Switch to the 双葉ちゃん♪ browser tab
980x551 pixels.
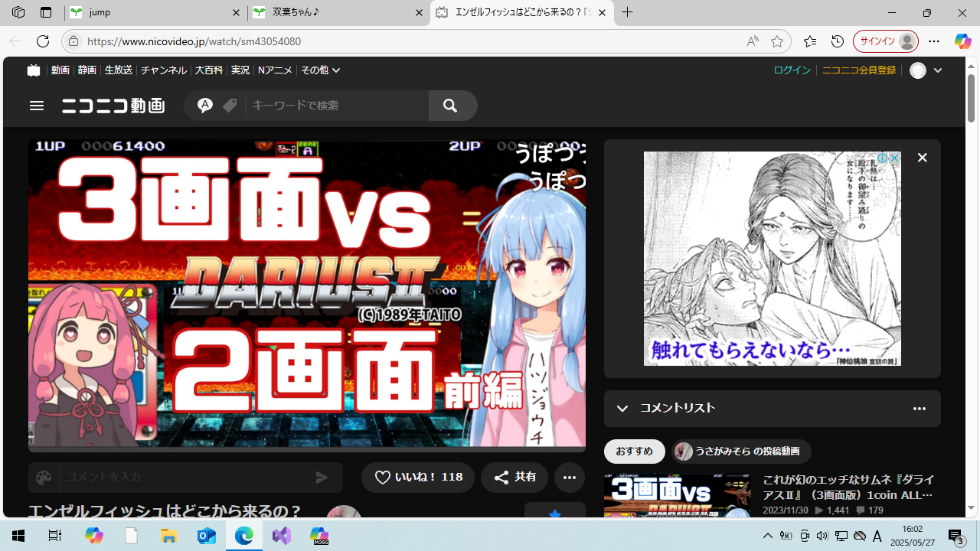(338, 12)
